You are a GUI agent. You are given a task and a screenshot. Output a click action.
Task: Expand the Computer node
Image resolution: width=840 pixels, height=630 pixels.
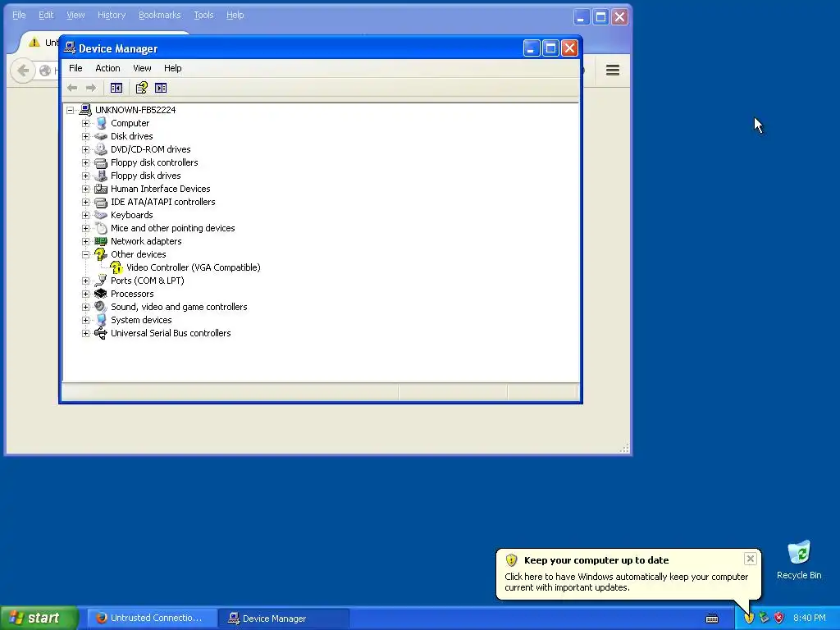pyautogui.click(x=85, y=123)
